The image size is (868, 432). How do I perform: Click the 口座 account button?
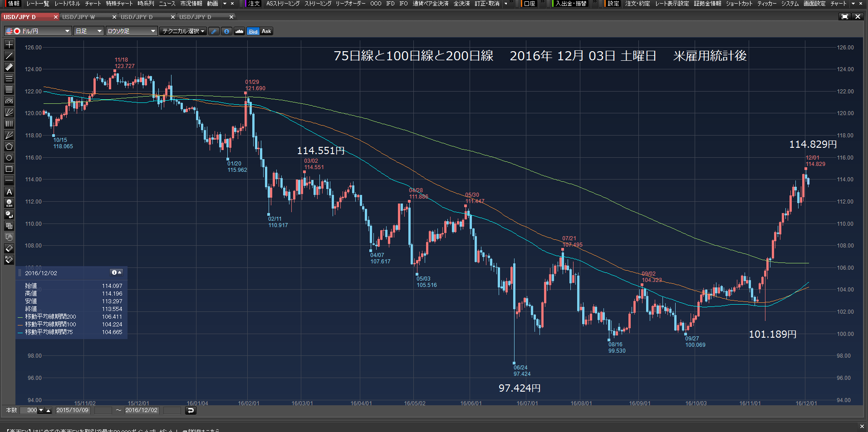click(530, 4)
